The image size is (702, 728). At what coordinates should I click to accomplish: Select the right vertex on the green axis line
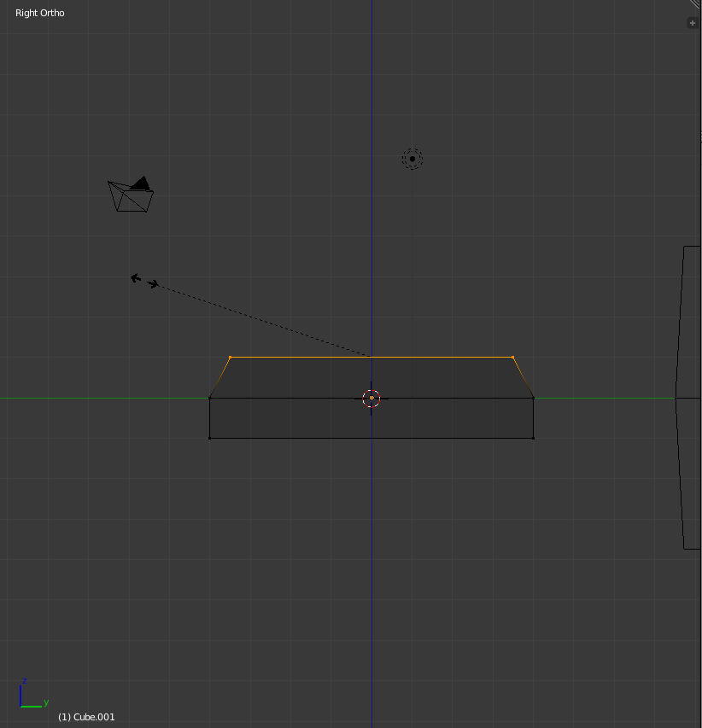point(534,398)
